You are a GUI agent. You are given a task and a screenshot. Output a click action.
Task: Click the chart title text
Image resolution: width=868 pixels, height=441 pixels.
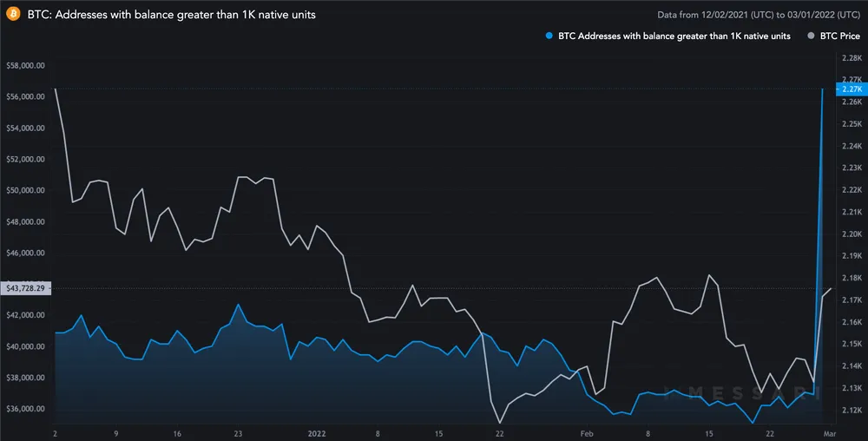[x=172, y=15]
